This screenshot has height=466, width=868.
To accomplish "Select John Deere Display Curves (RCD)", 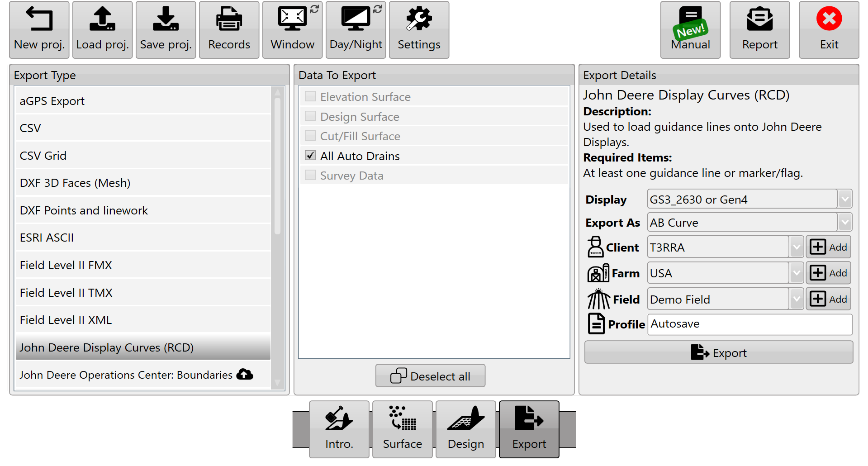I will 143,347.
